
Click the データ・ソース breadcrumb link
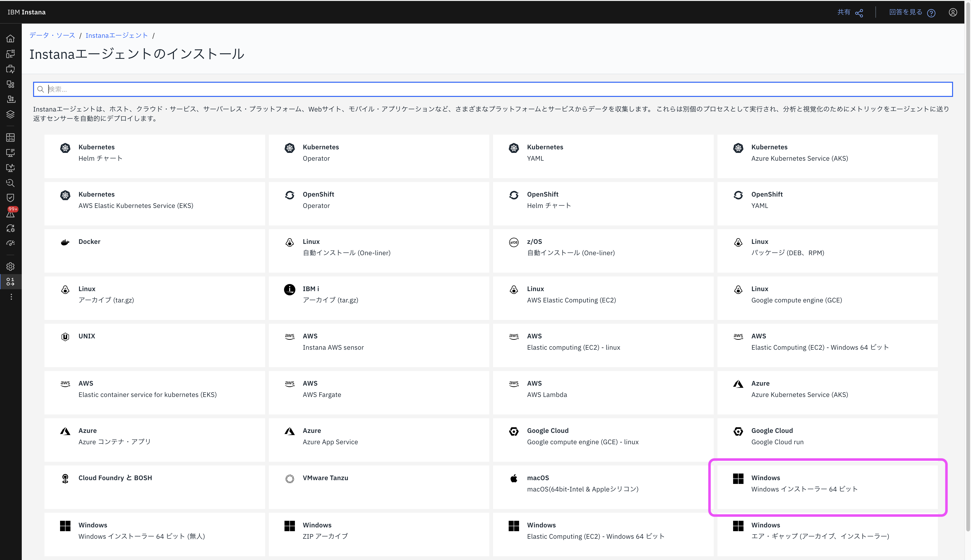(x=52, y=35)
